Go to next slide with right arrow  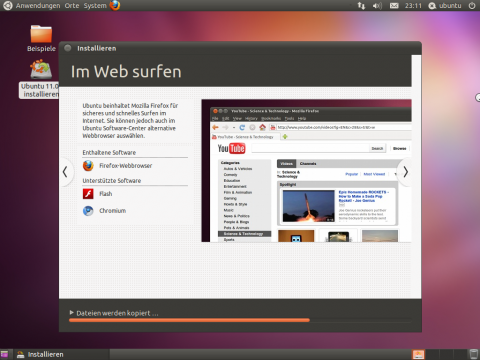point(405,172)
